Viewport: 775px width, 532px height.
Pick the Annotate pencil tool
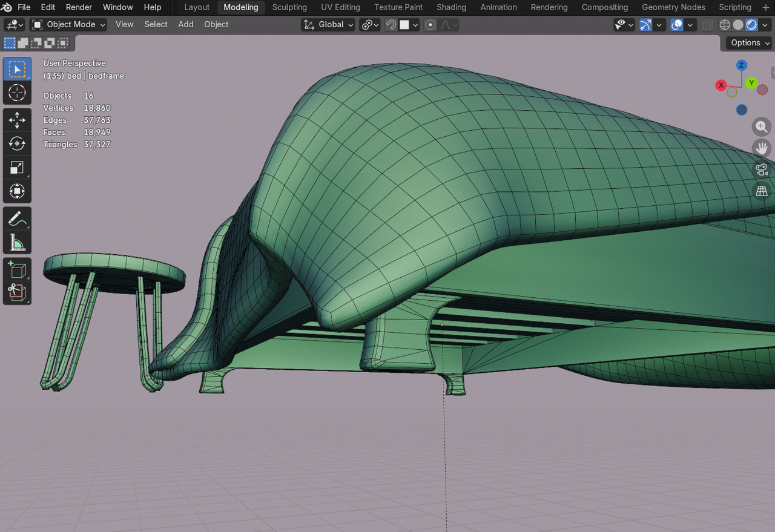(x=17, y=218)
